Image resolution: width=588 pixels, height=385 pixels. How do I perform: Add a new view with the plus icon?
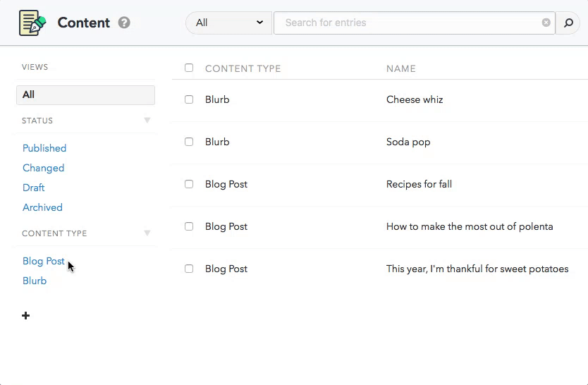pos(26,315)
